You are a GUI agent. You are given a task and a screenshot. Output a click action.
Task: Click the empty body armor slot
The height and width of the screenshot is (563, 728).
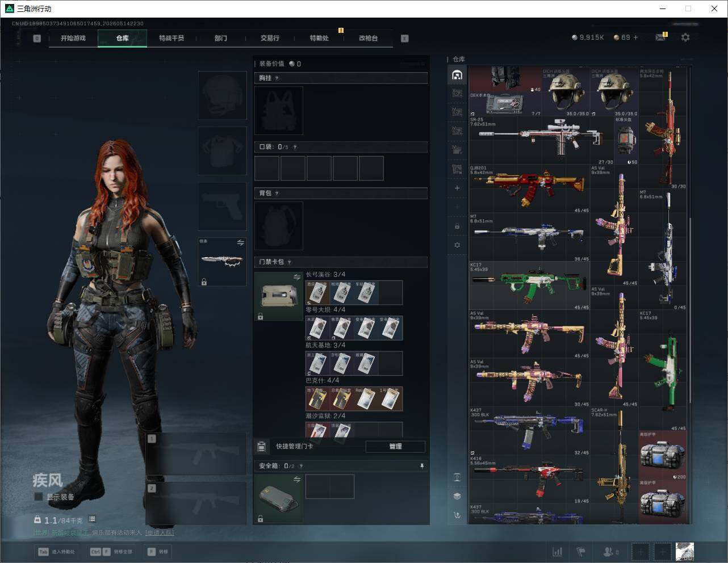tap(222, 150)
